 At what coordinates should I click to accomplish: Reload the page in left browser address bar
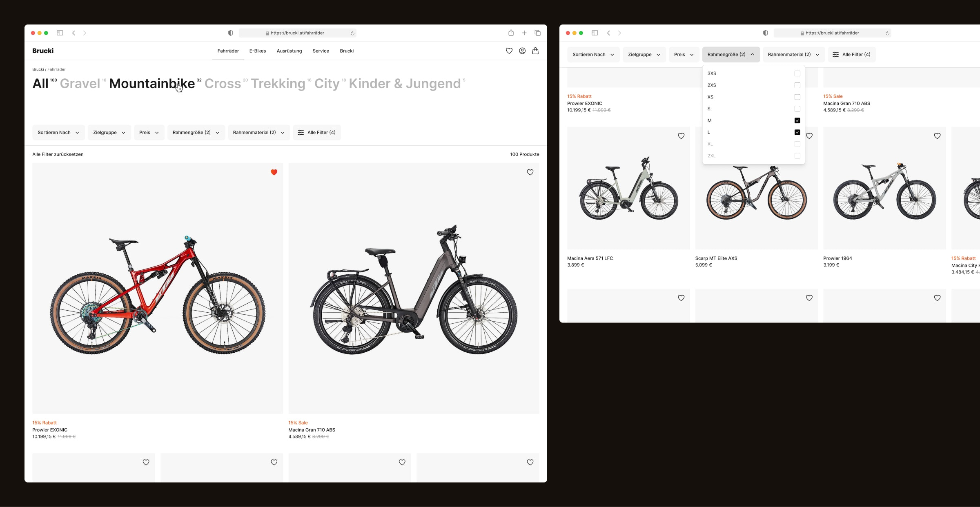[x=352, y=33]
